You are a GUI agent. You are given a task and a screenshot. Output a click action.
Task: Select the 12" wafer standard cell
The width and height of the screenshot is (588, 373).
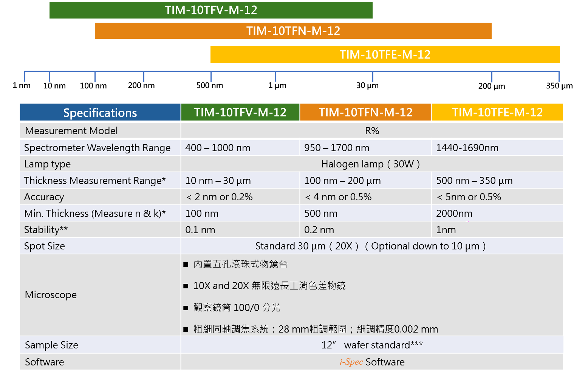coord(372,345)
